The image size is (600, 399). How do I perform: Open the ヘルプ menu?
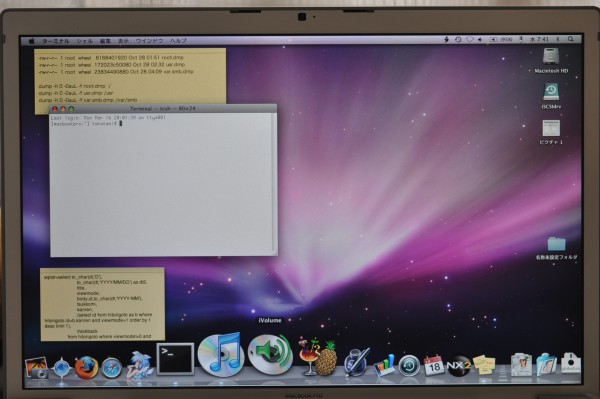[178, 41]
